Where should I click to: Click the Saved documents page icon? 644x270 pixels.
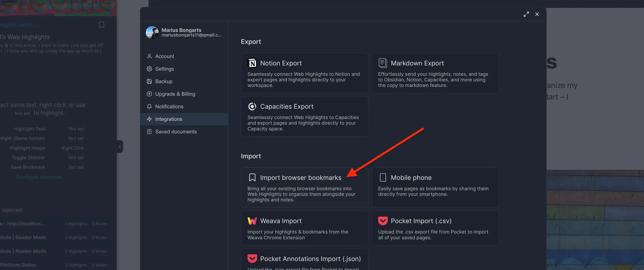pos(149,132)
